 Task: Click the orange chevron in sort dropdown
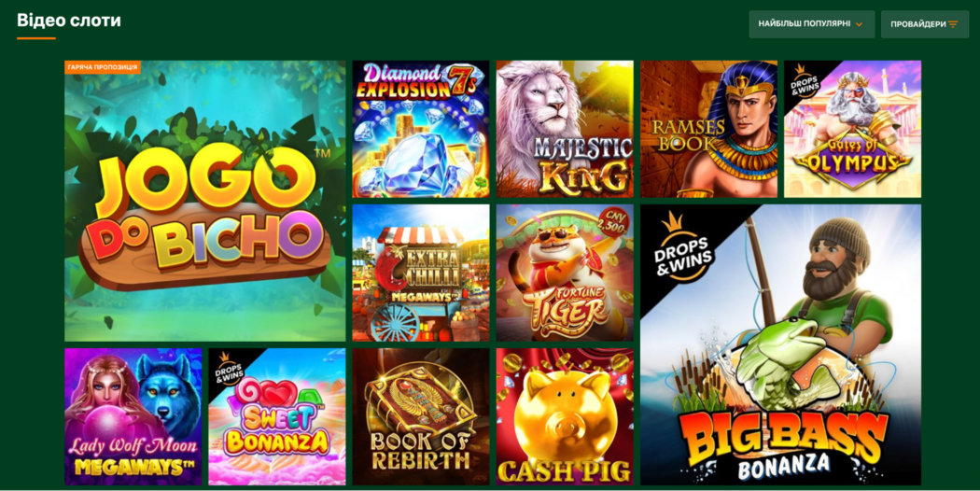click(x=860, y=24)
